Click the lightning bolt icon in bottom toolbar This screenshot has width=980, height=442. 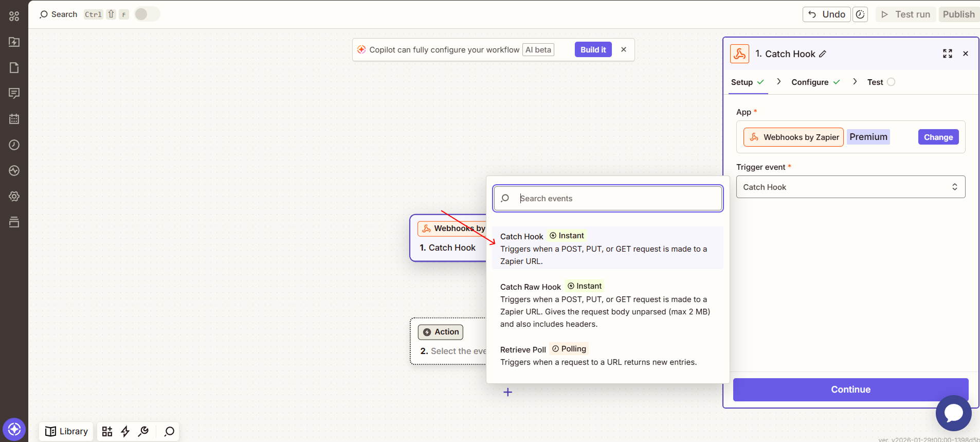[125, 431]
